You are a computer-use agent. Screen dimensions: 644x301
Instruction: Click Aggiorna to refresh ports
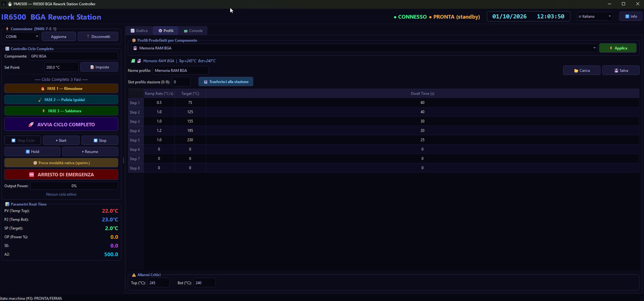tap(59, 37)
